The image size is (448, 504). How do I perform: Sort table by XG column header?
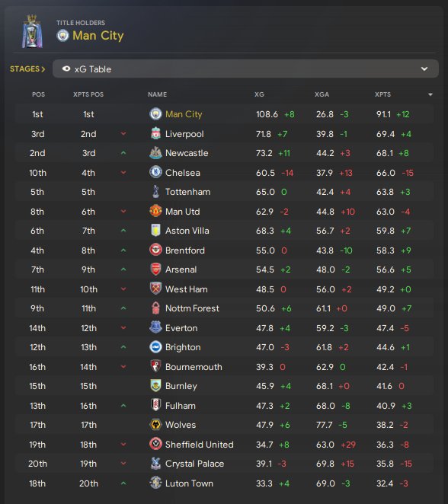259,94
